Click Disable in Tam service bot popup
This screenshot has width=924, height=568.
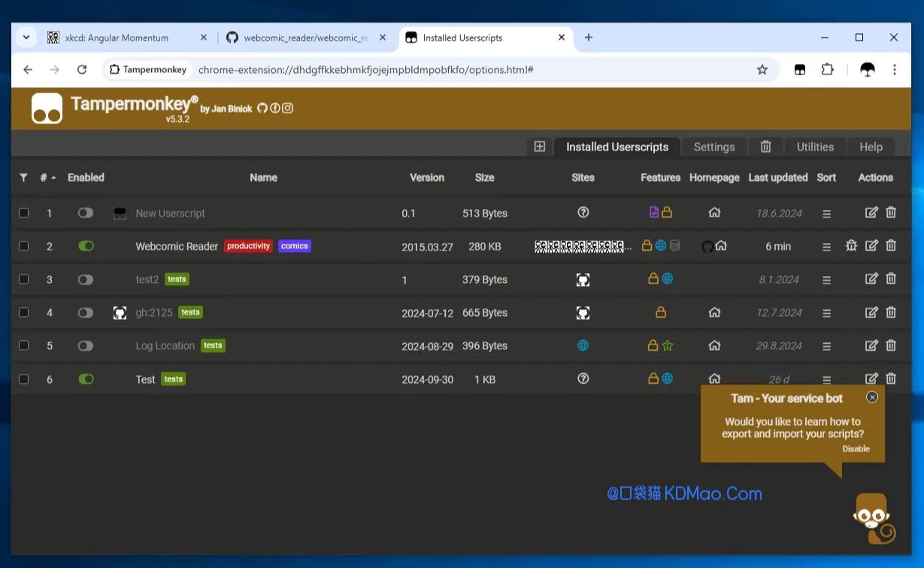(x=856, y=449)
